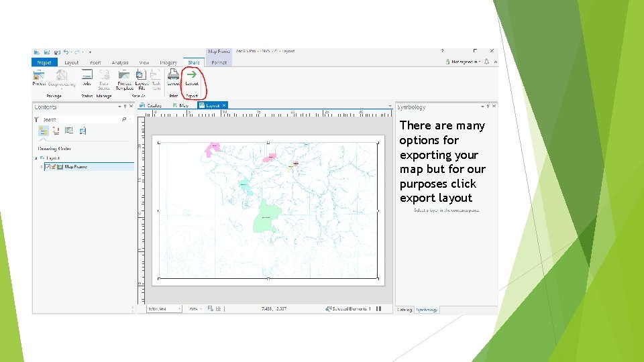Auto-hide the Contents pane with pin
This screenshot has height=362, width=644.
tap(125, 107)
